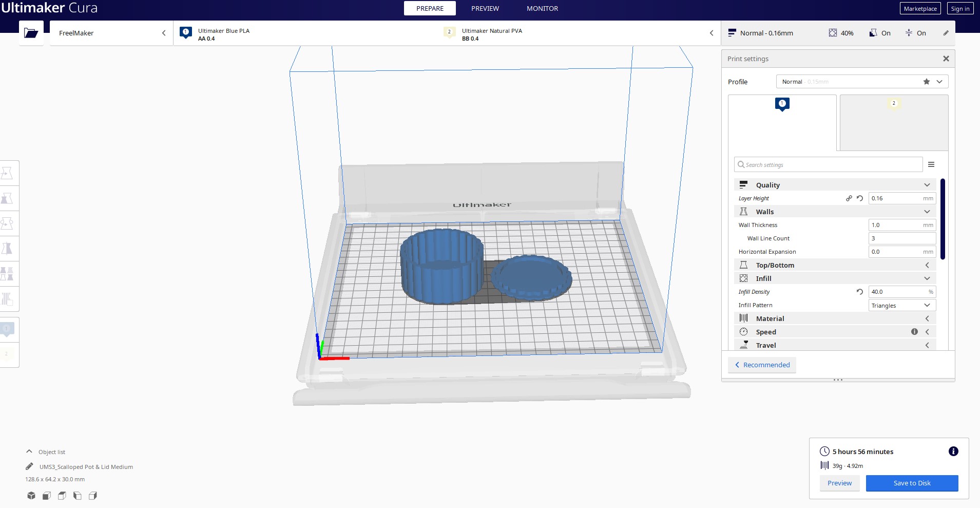This screenshot has width=980, height=508.
Task: Click the Sign in button
Action: point(960,8)
